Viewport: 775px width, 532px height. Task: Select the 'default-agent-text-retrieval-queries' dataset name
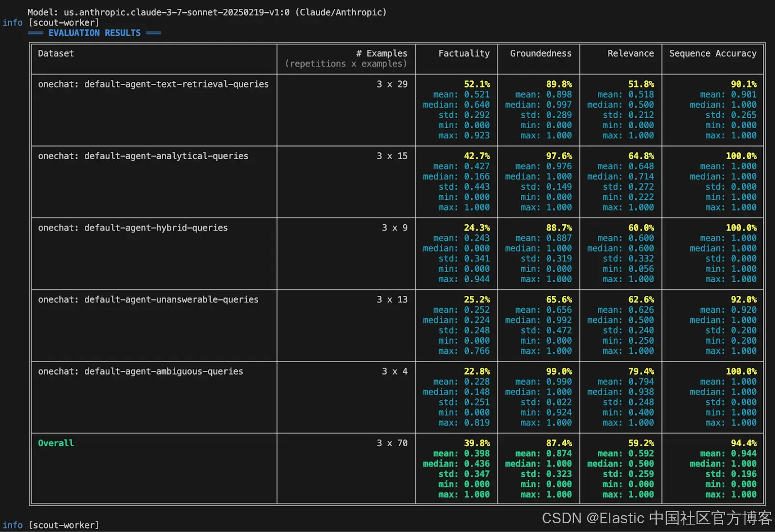176,84
